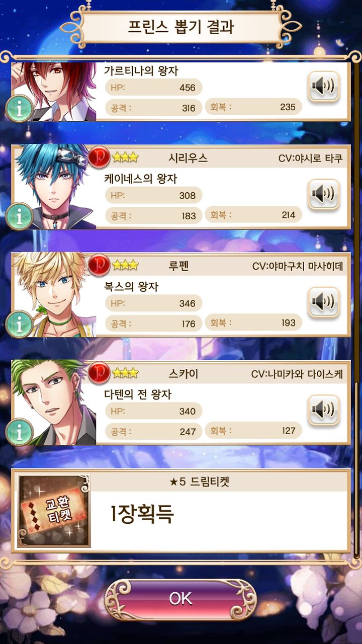The image size is (362, 644).
Task: Tap the 프린스 뽑기 결과 title banner
Action: 180,26
